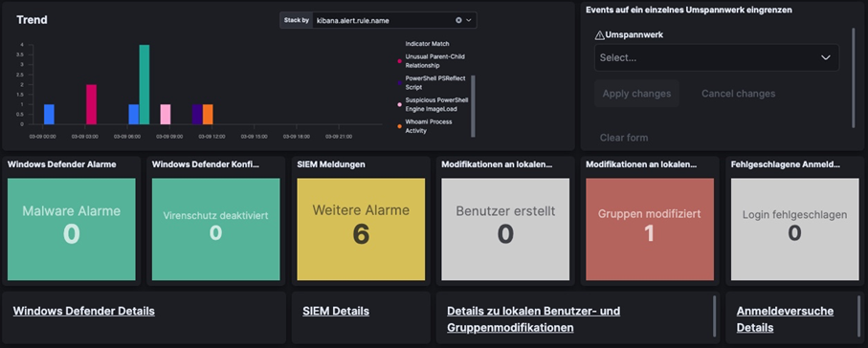Image resolution: width=868 pixels, height=348 pixels.
Task: Click the orange bar near 03-09 12:00
Action: 208,115
